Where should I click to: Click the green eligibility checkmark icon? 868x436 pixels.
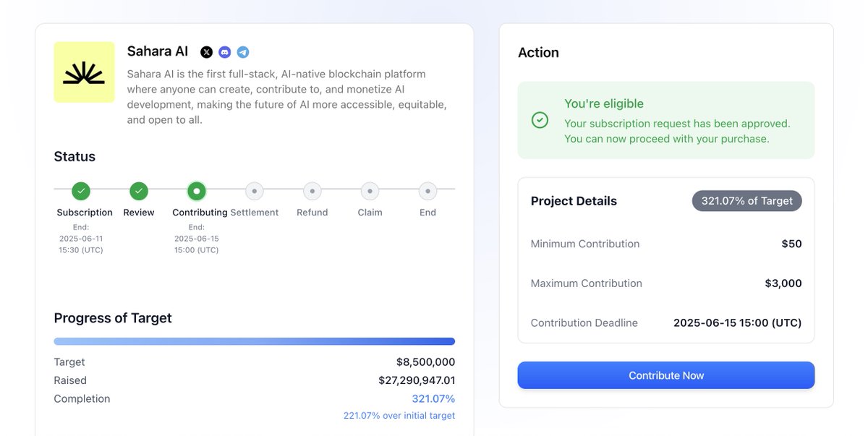pos(540,120)
